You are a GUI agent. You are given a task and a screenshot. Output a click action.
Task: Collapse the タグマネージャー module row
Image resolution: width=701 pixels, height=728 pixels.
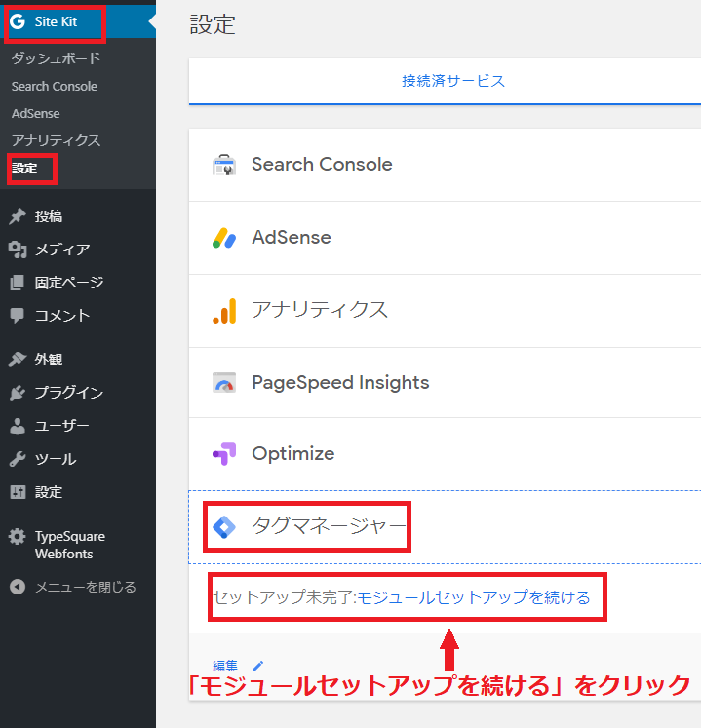click(x=445, y=527)
